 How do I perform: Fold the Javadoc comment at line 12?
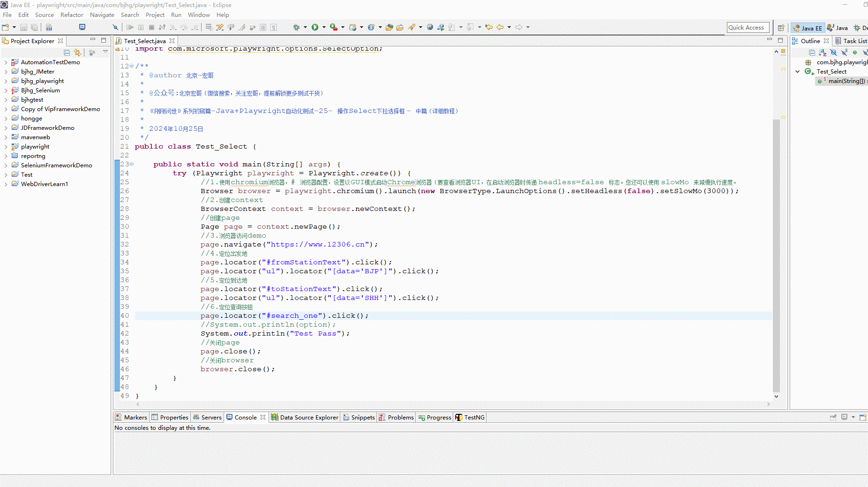pyautogui.click(x=131, y=66)
